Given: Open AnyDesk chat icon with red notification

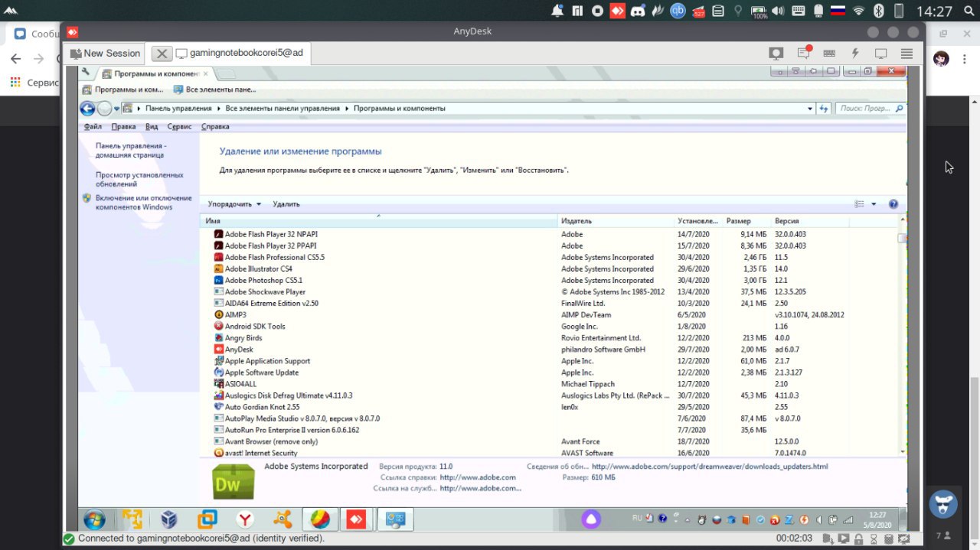Looking at the screenshot, I should coord(803,53).
